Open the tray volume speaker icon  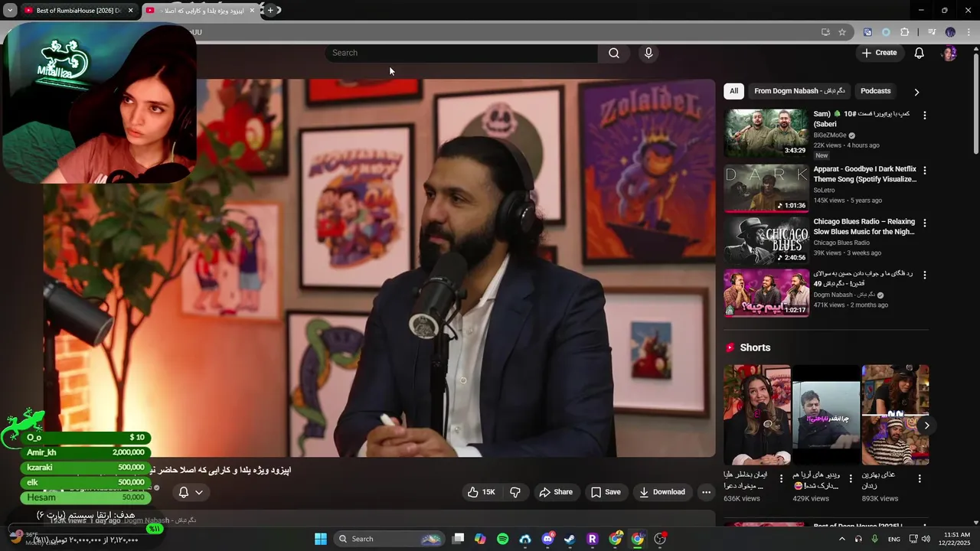click(926, 539)
